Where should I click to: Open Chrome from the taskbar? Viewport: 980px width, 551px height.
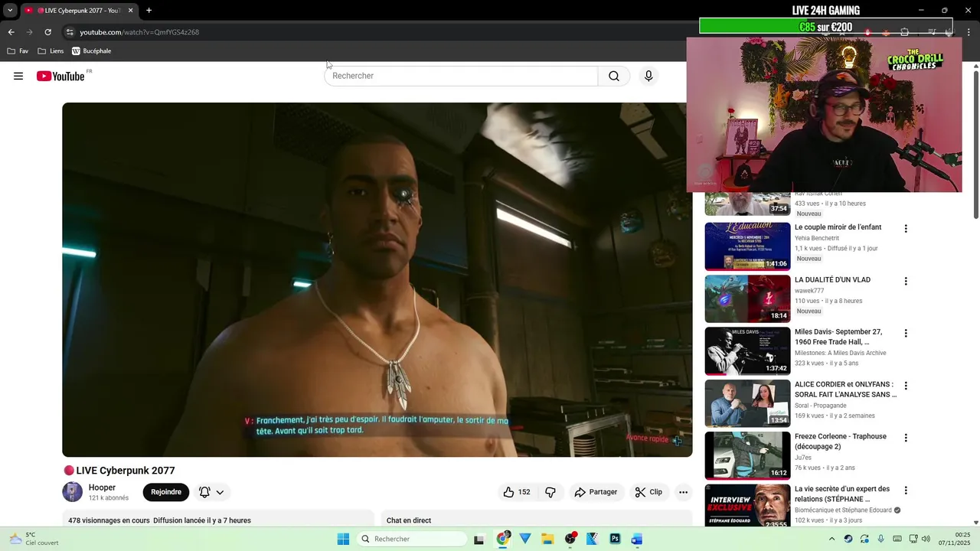pos(503,539)
